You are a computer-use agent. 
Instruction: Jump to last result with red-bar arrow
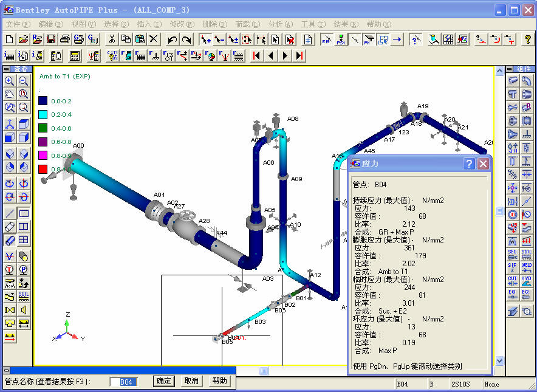coord(299,55)
